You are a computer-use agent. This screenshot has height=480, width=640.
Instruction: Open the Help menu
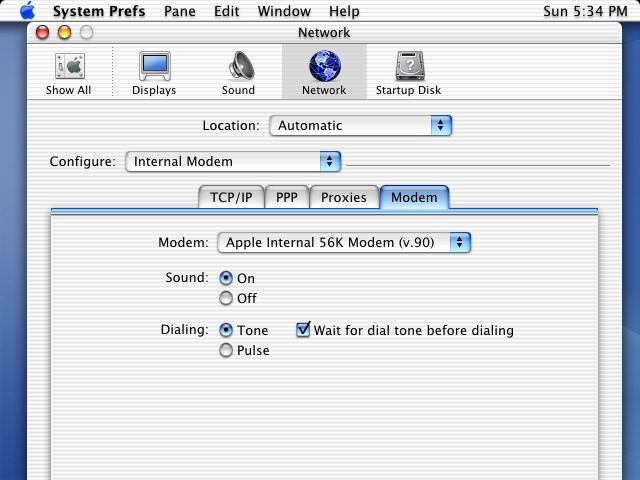point(344,11)
